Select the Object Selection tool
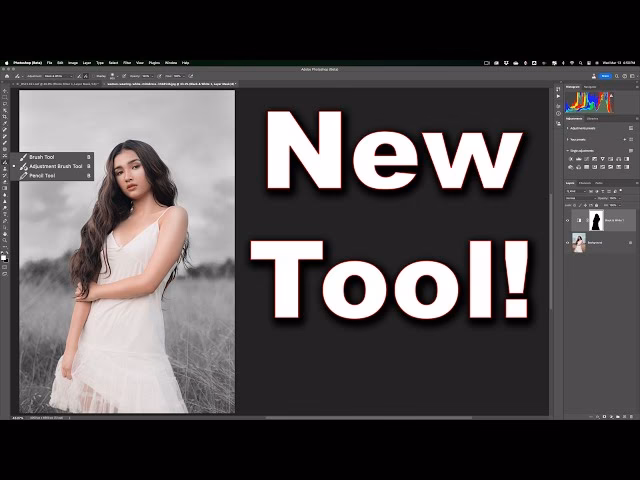This screenshot has height=480, width=640. tap(5, 111)
